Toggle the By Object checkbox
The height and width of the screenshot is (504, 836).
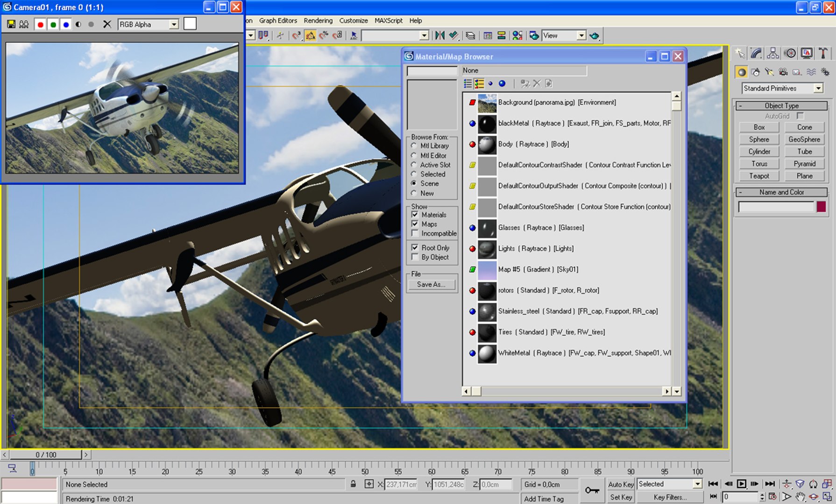pyautogui.click(x=415, y=257)
